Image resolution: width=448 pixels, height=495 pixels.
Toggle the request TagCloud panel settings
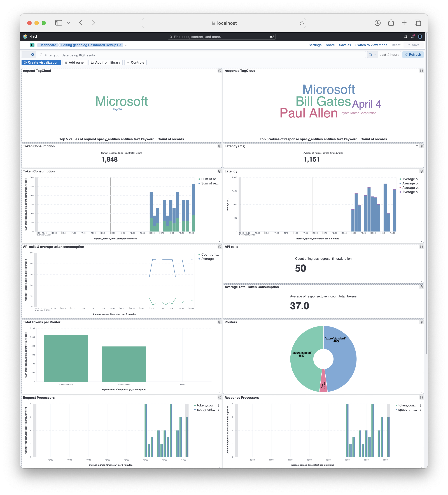click(220, 71)
